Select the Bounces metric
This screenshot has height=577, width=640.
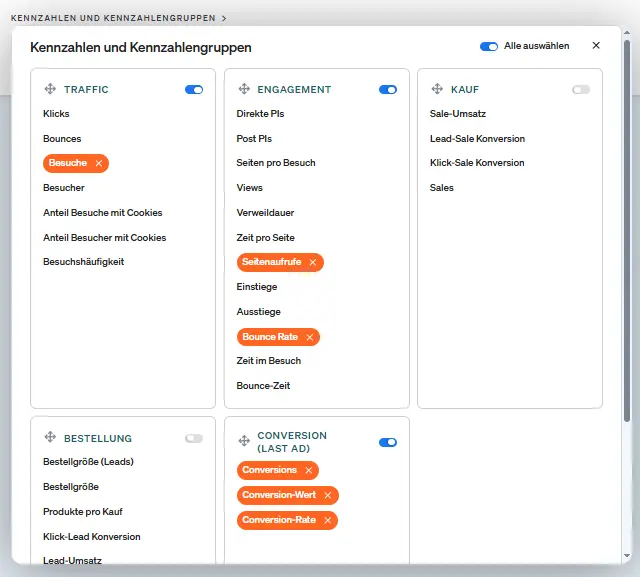[62, 139]
